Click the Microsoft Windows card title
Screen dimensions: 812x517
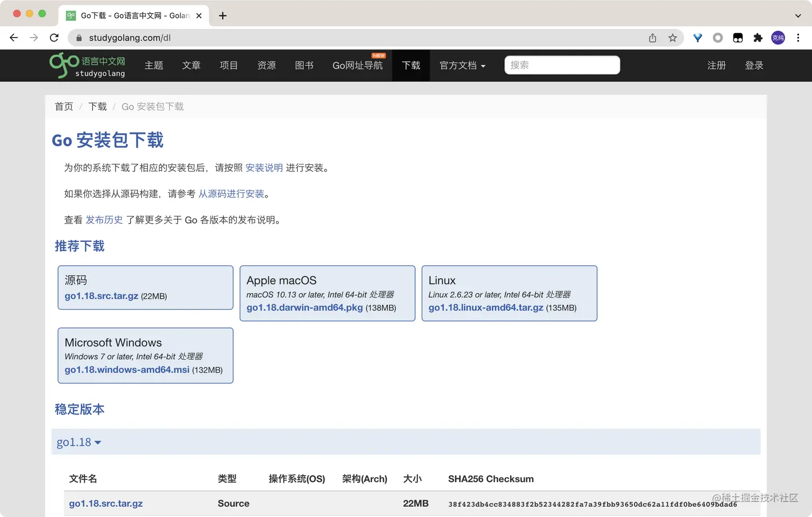[x=113, y=343]
